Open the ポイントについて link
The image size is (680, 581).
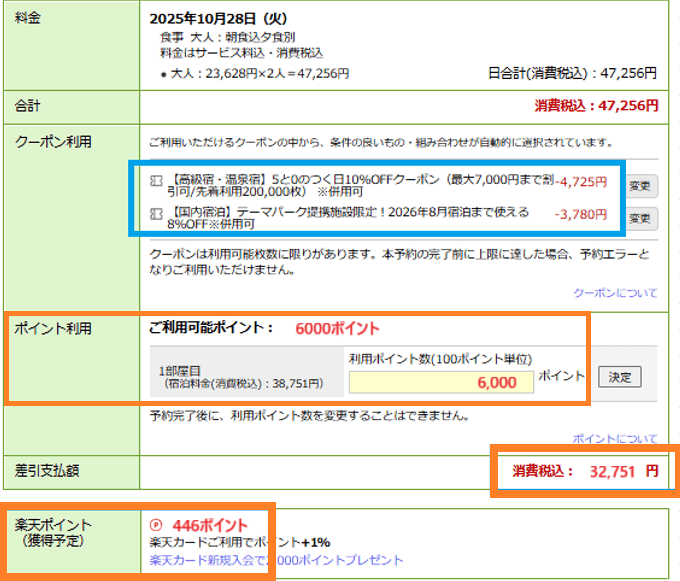pyautogui.click(x=614, y=439)
